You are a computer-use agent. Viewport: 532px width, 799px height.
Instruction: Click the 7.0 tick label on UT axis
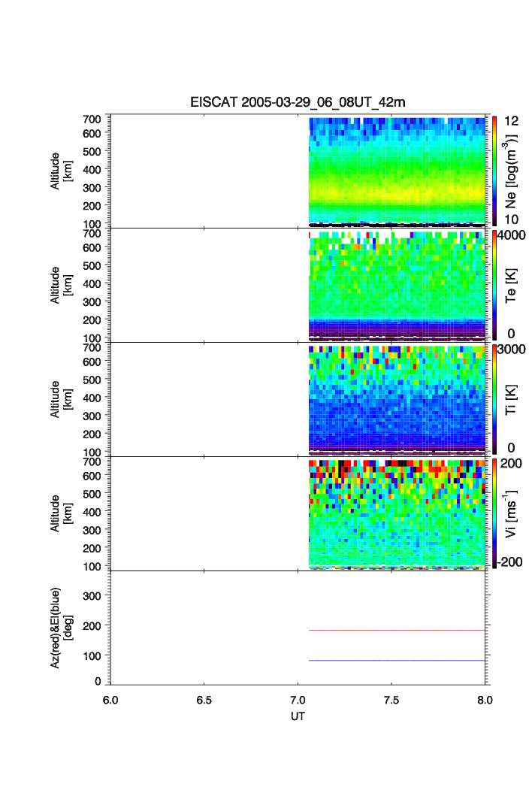(298, 699)
